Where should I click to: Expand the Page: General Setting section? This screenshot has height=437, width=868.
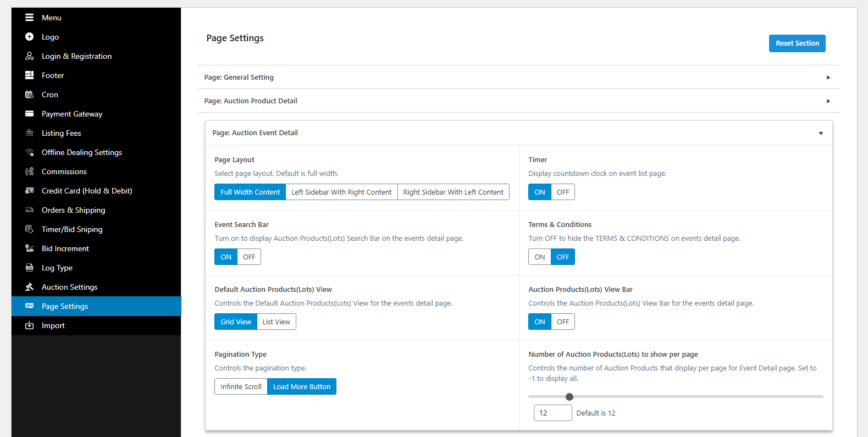click(518, 78)
